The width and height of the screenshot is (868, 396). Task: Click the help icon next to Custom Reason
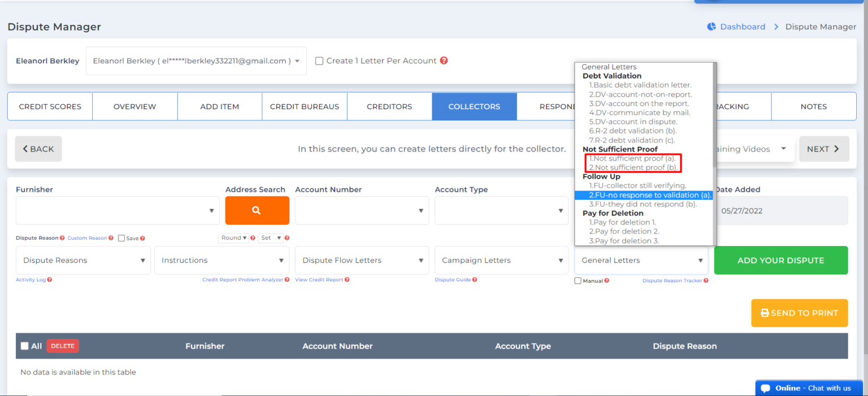[111, 238]
